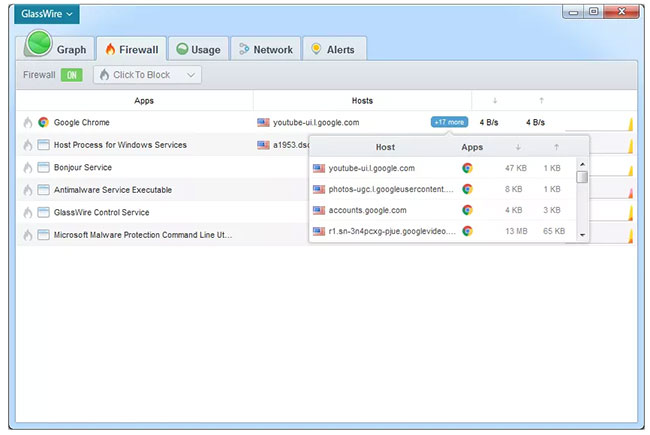Block Bonjour Service using flame icon
This screenshot has width=650, height=435.
click(x=28, y=167)
